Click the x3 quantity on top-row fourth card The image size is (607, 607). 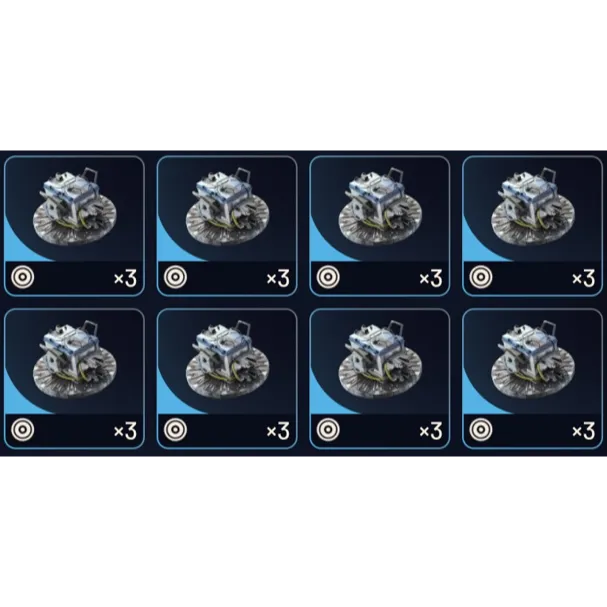584,278
